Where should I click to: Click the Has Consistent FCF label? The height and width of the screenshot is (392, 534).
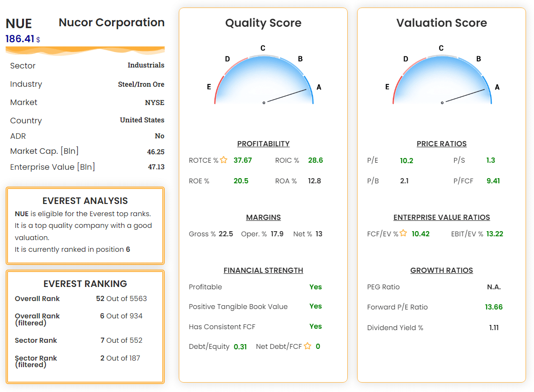tap(222, 327)
